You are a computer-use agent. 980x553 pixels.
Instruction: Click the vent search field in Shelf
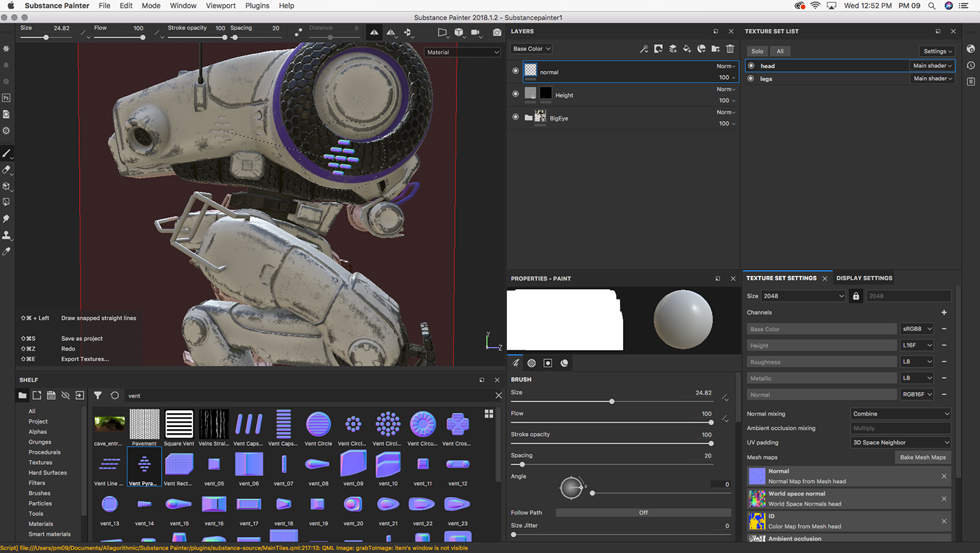pos(308,395)
